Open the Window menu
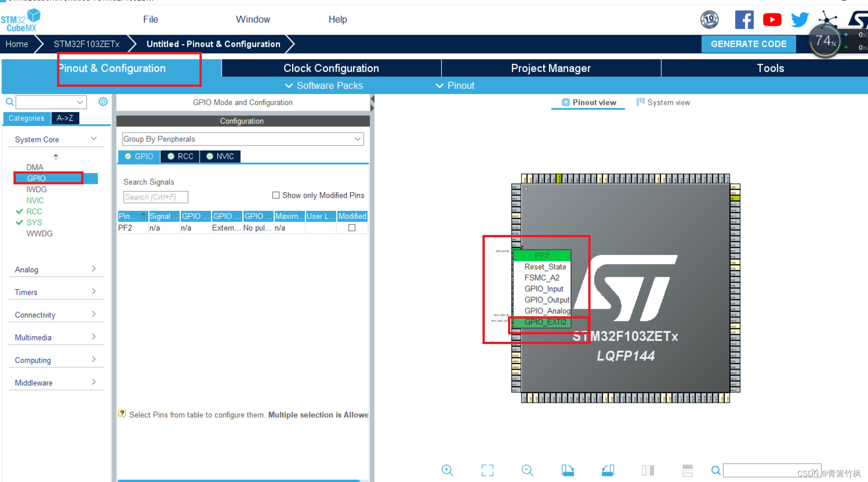Image resolution: width=868 pixels, height=482 pixels. pos(252,19)
